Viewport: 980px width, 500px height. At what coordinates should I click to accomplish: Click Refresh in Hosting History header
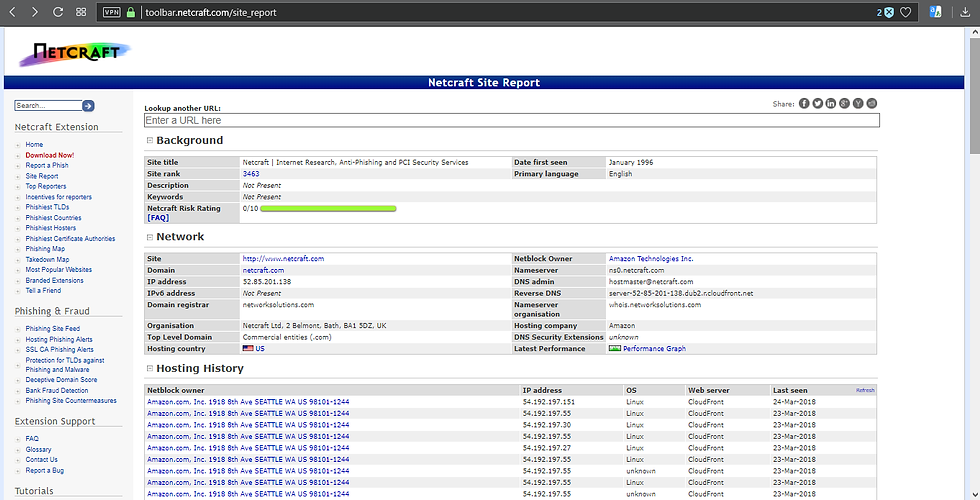(865, 390)
